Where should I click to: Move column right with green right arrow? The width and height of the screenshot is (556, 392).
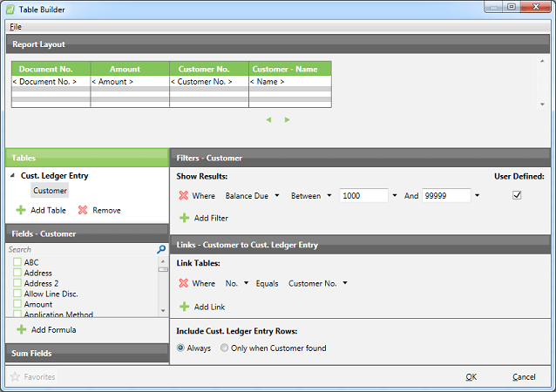pyautogui.click(x=288, y=120)
